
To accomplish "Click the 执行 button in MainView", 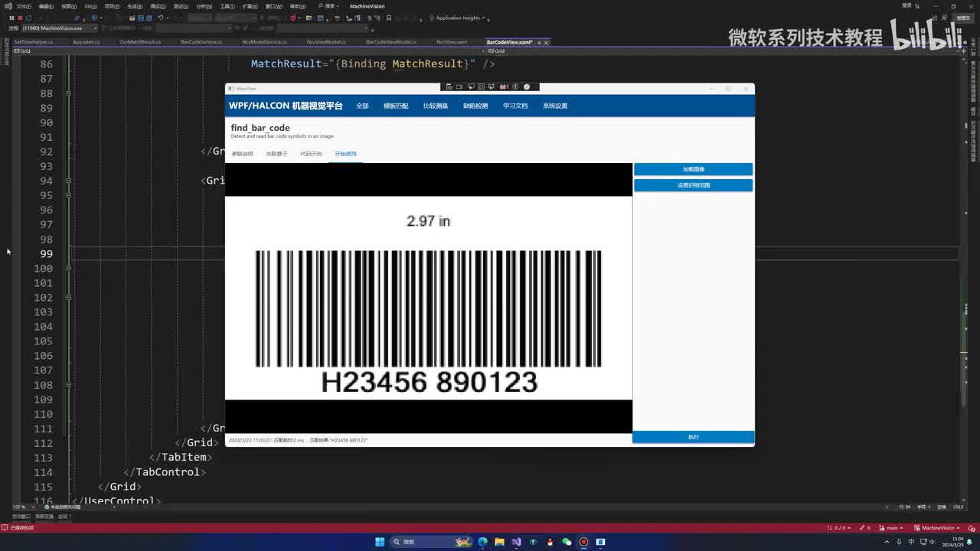I will (x=694, y=437).
